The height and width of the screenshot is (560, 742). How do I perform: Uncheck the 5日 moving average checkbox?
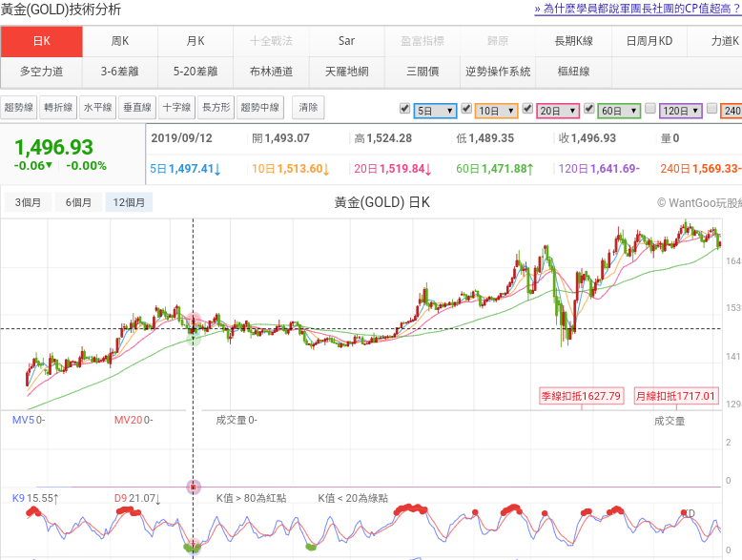coord(404,109)
